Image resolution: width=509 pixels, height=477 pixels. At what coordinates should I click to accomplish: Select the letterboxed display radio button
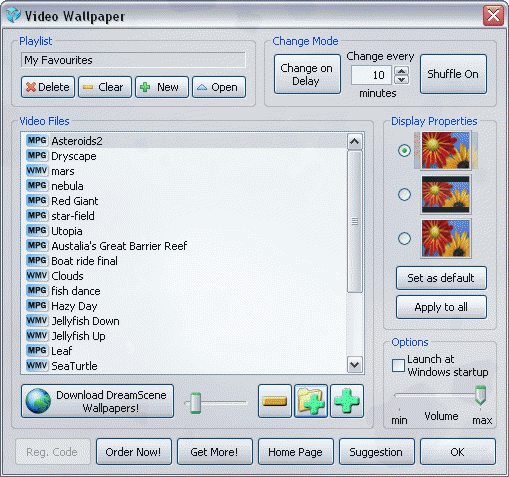404,194
